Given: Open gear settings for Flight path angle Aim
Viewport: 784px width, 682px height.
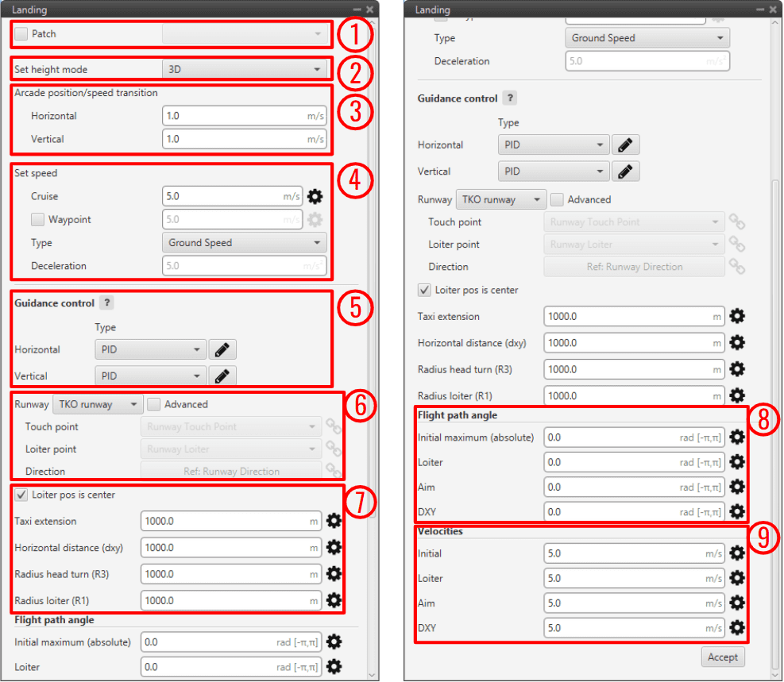Looking at the screenshot, I should coord(737,487).
